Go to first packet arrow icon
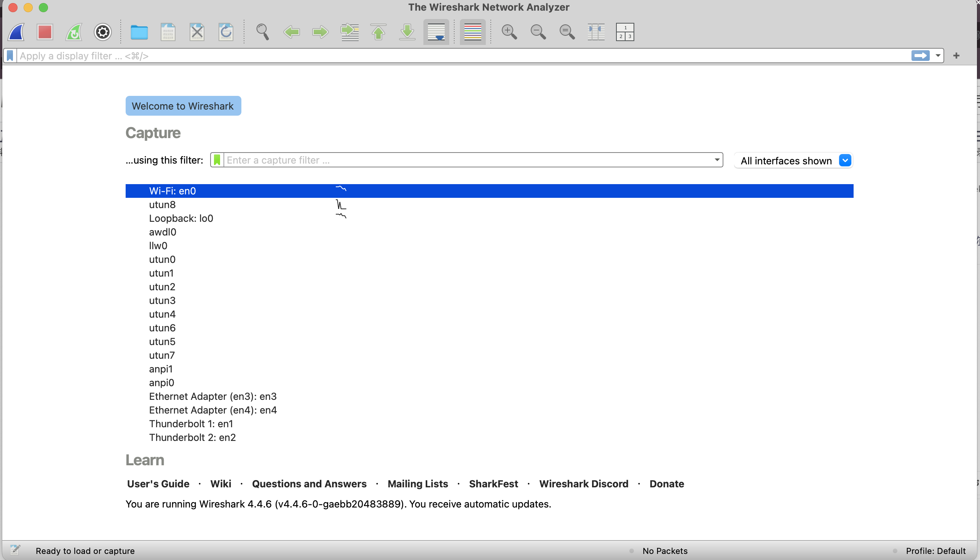Screen dimensions: 980x560 (378, 32)
